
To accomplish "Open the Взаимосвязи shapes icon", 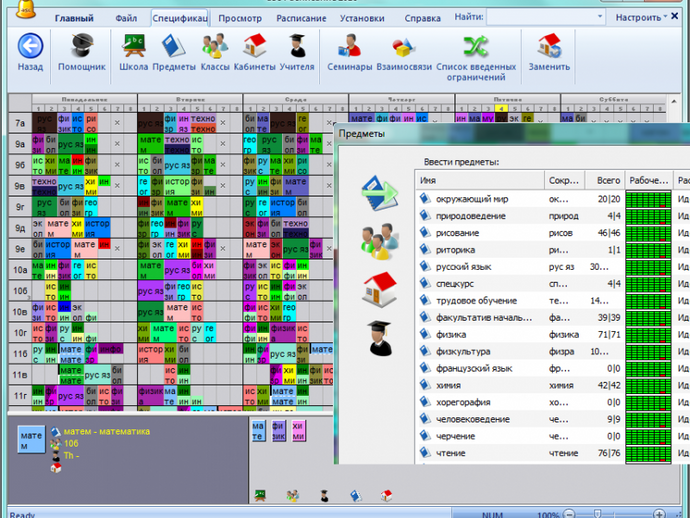I will click(x=404, y=47).
